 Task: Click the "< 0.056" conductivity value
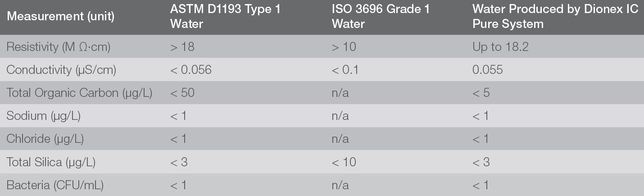(x=190, y=70)
